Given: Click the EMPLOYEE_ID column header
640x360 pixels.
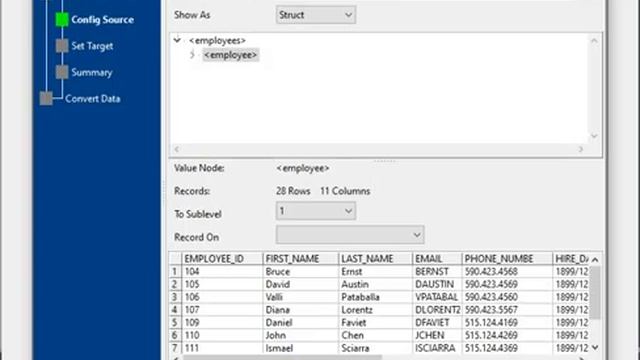Looking at the screenshot, I should coord(222,259).
